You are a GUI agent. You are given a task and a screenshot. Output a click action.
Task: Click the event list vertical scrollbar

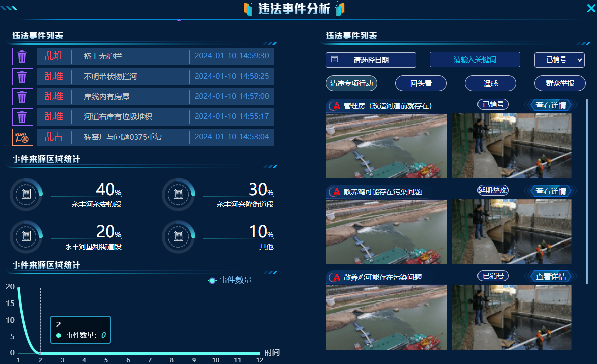coord(587,192)
